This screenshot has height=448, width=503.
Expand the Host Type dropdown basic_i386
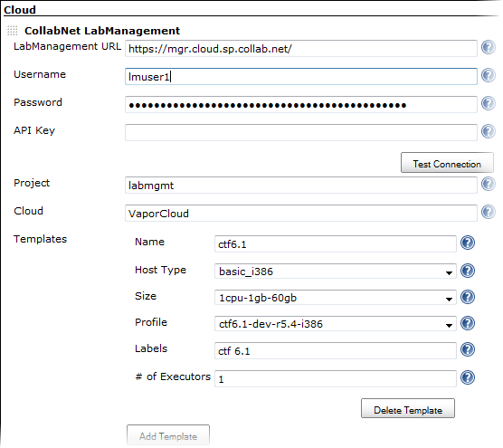tap(336, 272)
